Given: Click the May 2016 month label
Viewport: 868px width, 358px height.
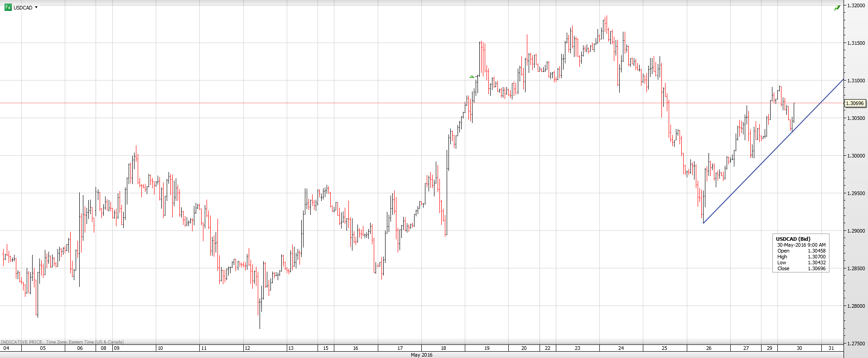Looking at the screenshot, I should pyautogui.click(x=421, y=355).
